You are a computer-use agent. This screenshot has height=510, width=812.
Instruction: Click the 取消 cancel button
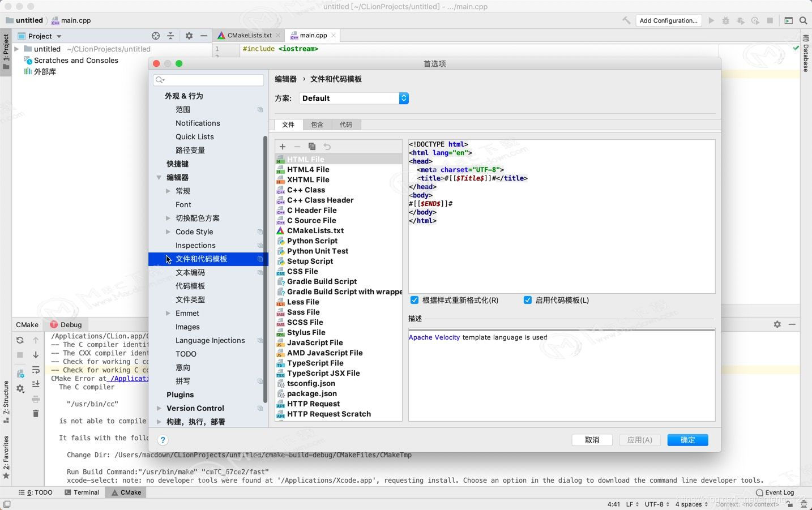coord(592,440)
